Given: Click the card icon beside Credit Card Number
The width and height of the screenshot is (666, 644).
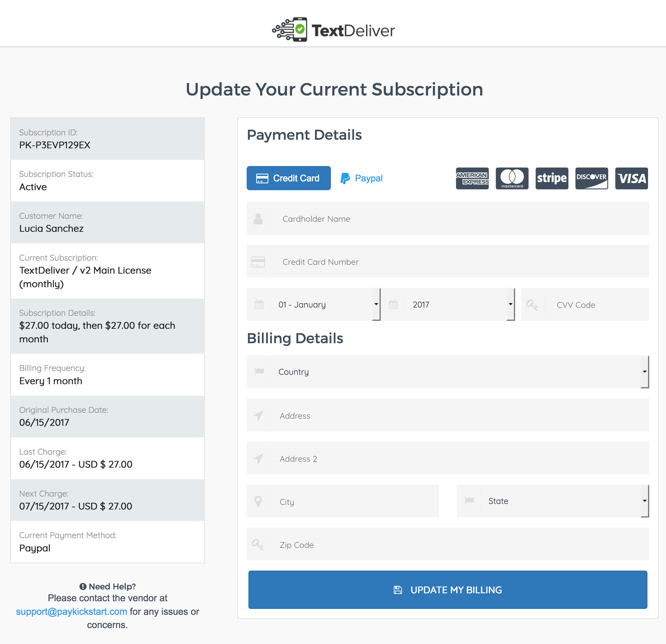Looking at the screenshot, I should pos(258,262).
